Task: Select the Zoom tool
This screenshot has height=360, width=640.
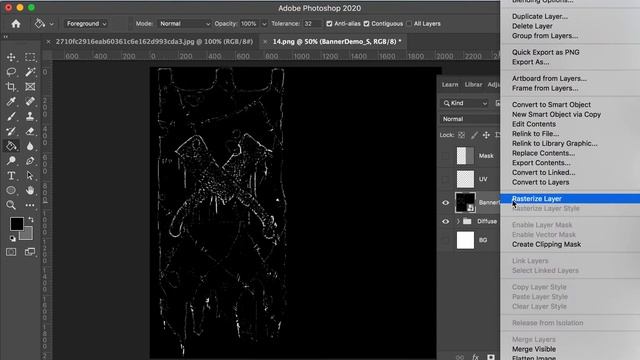Action: 11,205
